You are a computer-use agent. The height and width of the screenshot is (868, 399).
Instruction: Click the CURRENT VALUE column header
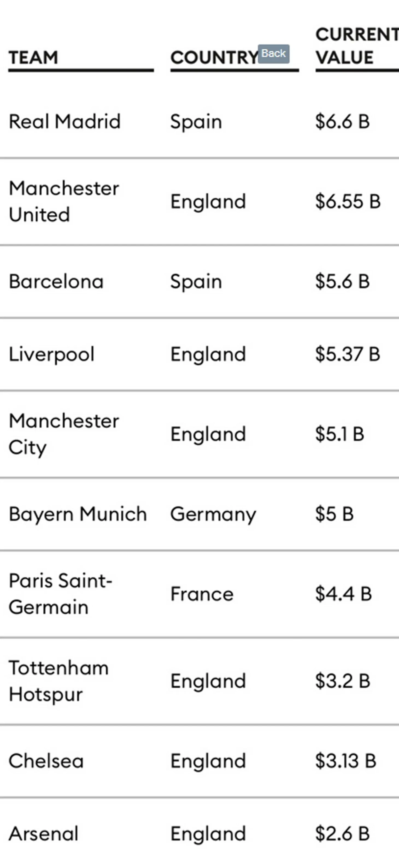coord(357,46)
